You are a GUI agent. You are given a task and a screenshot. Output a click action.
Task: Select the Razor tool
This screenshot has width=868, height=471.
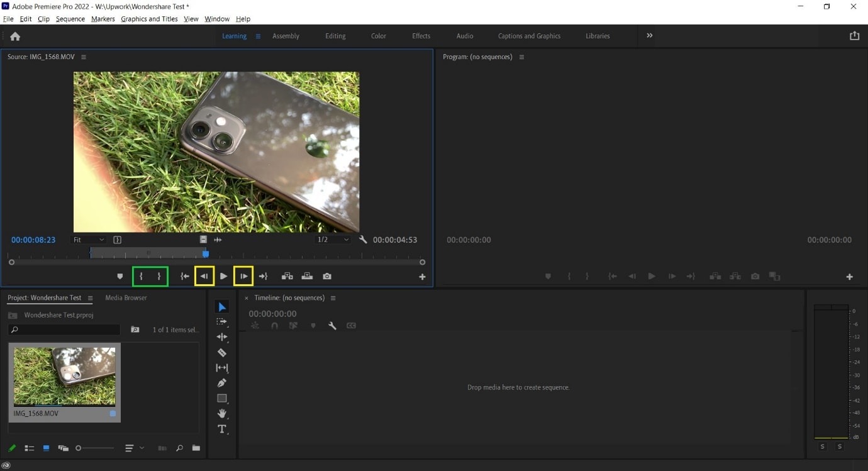click(x=222, y=353)
